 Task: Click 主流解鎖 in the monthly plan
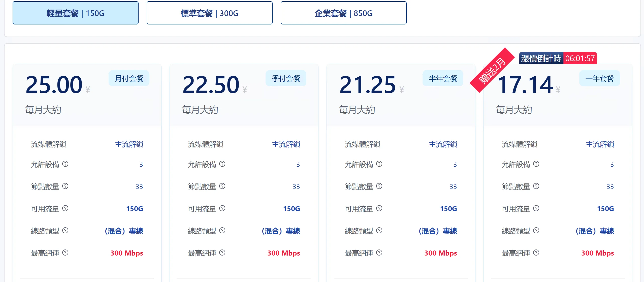click(129, 144)
